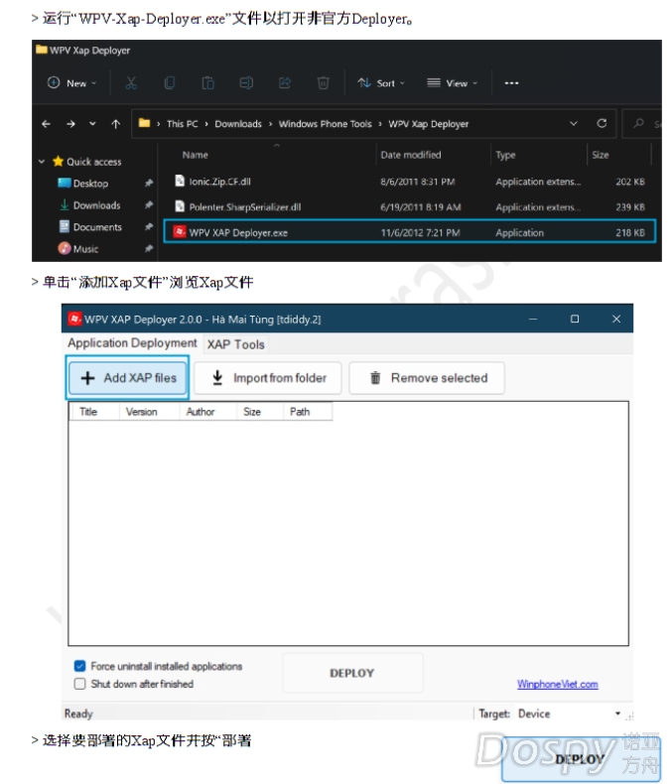Switch to the Application Deployment tab
The width and height of the screenshot is (672, 784).
pyautogui.click(x=132, y=343)
